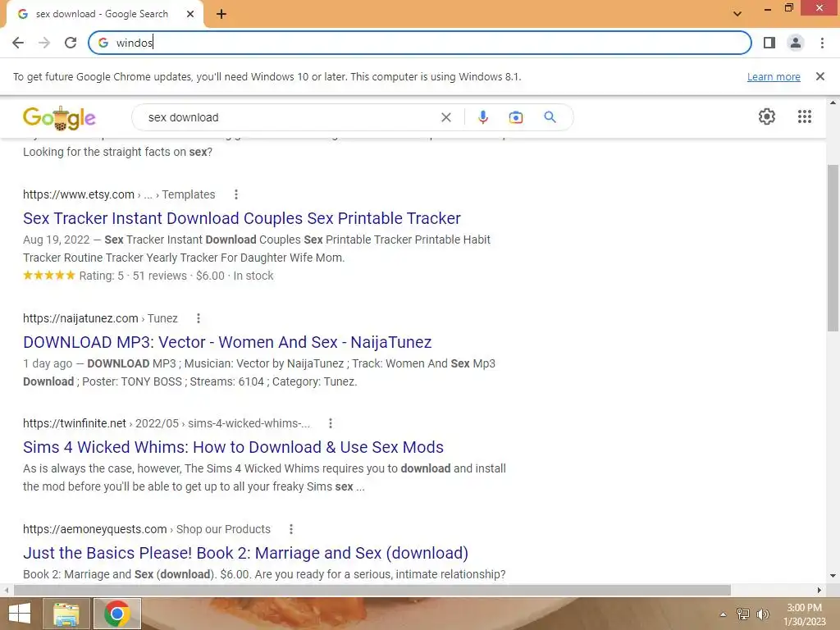Close the 'sex download - Google Search' tab

(190, 14)
